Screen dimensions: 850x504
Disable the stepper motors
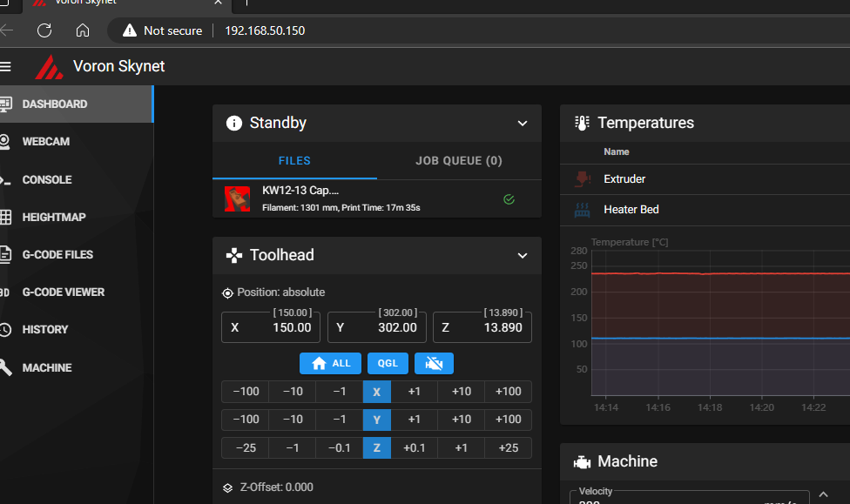pos(434,363)
